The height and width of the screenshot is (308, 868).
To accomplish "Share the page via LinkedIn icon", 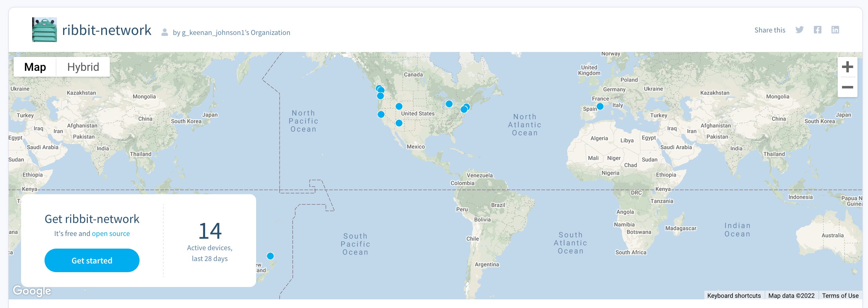I will (x=836, y=30).
